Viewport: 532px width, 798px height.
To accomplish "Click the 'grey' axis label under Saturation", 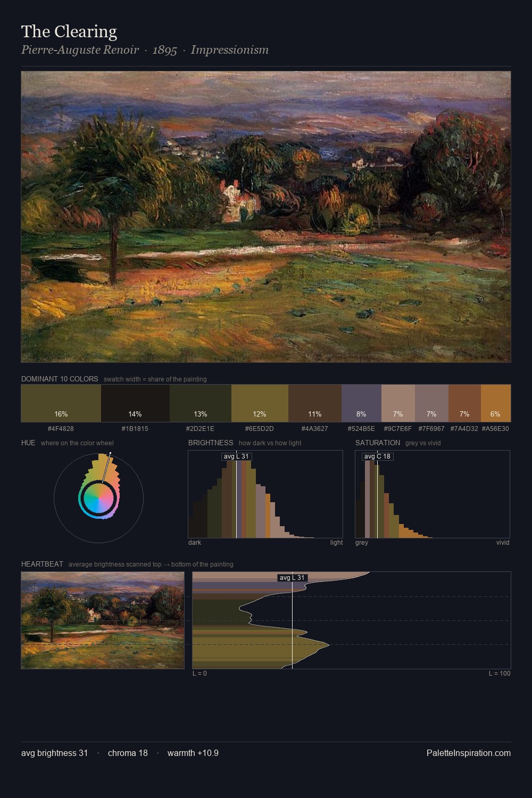I will click(362, 543).
